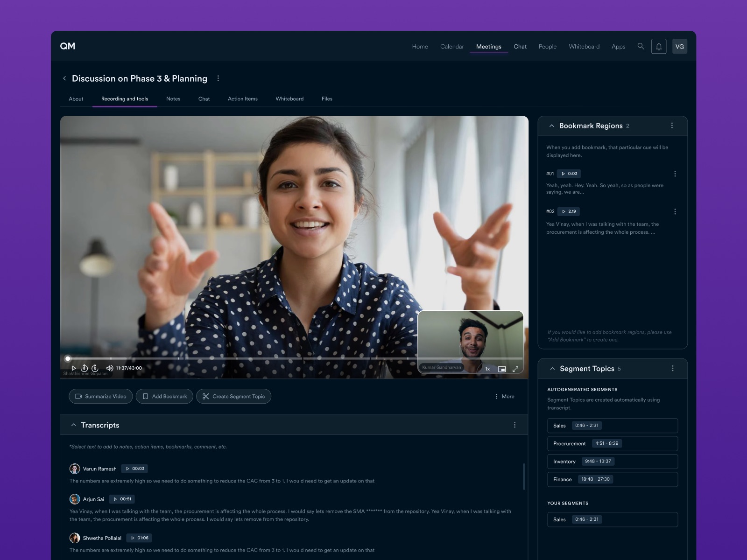The height and width of the screenshot is (560, 747).
Task: Rewind the video five seconds
Action: click(x=85, y=368)
